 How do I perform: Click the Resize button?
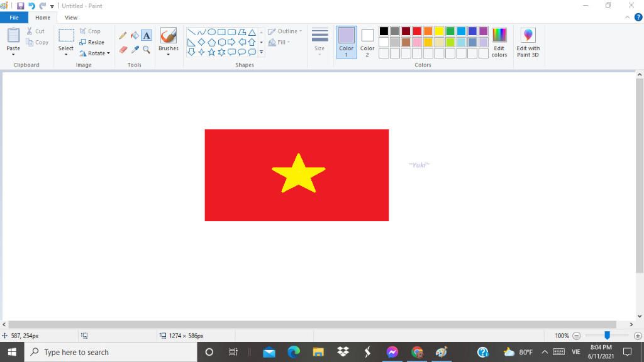point(92,42)
